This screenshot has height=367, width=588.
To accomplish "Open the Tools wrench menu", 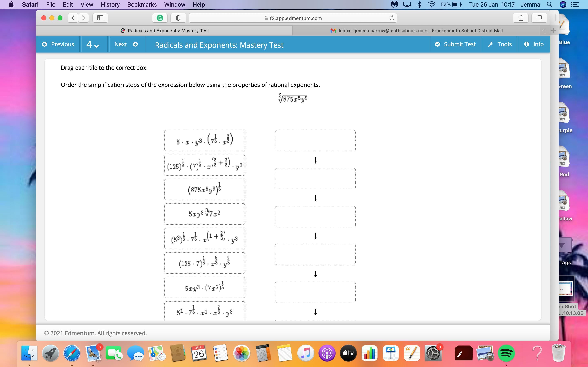I will [x=500, y=44].
